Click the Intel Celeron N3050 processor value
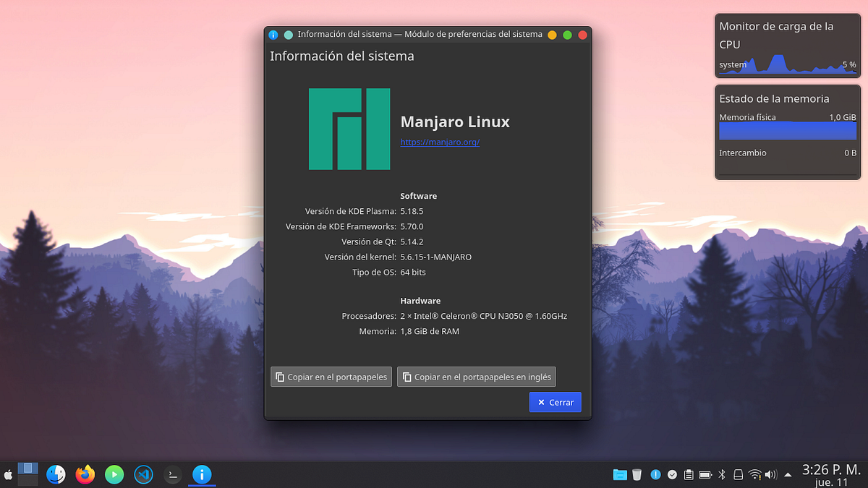This screenshot has height=488, width=868. [x=484, y=316]
